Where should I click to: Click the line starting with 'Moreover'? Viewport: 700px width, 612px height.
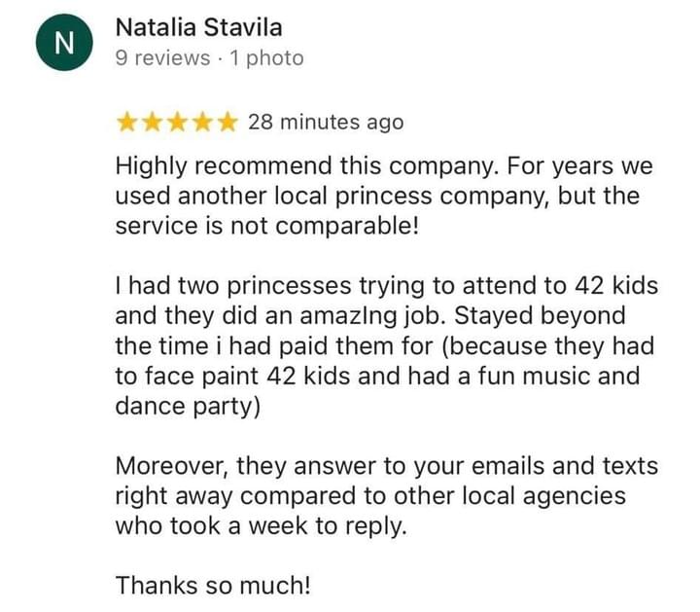tap(386, 466)
